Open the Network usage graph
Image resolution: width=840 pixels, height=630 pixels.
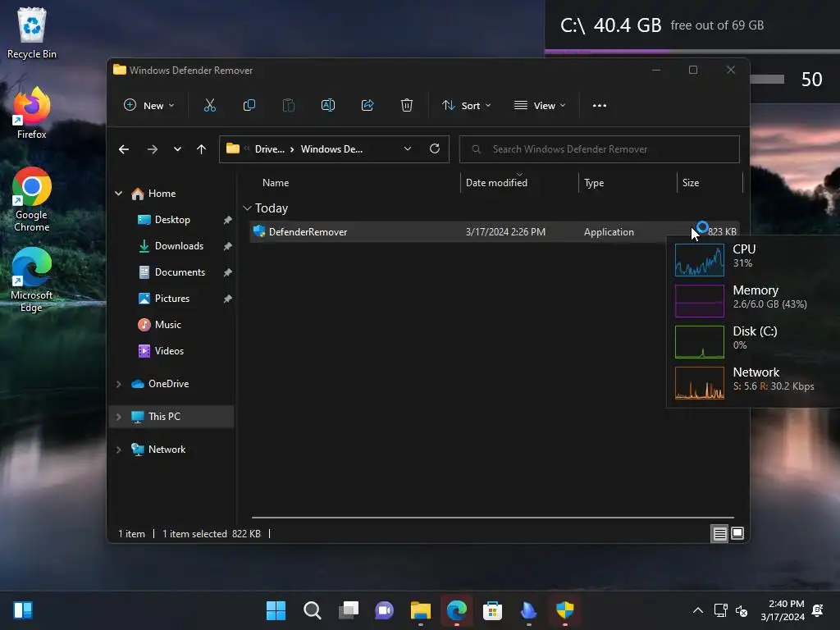pyautogui.click(x=699, y=383)
